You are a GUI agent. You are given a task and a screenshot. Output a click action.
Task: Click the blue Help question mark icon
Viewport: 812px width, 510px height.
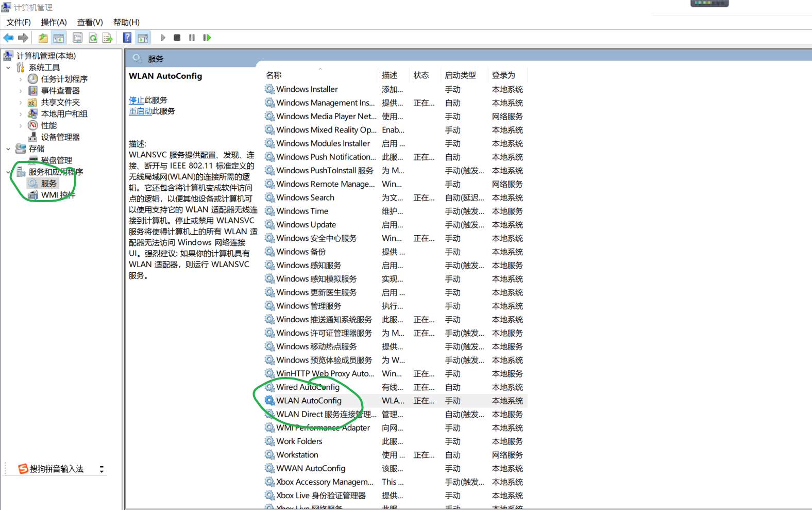pyautogui.click(x=127, y=38)
